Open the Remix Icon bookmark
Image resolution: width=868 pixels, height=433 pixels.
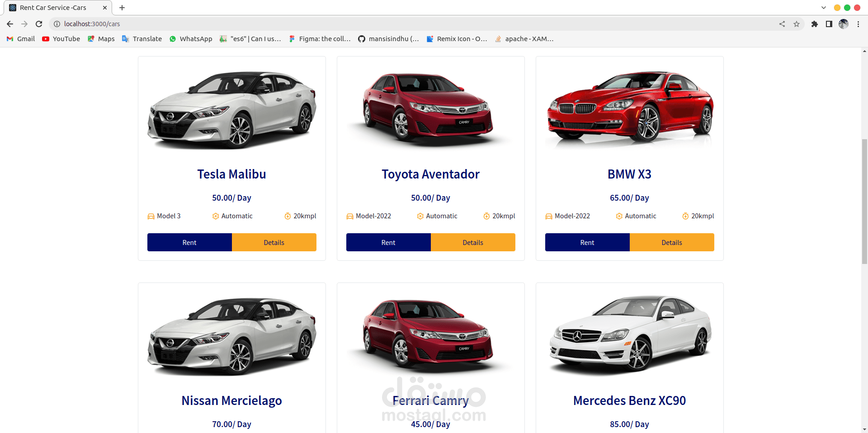pos(457,39)
